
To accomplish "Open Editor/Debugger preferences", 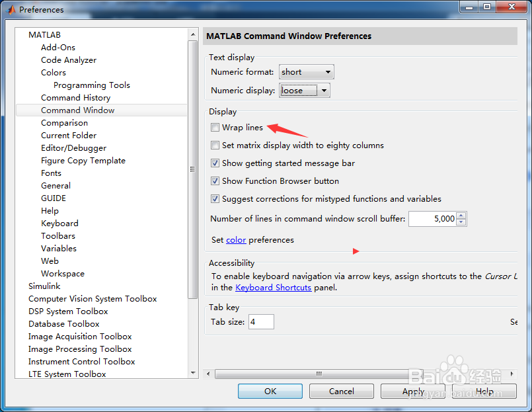I will (x=73, y=148).
